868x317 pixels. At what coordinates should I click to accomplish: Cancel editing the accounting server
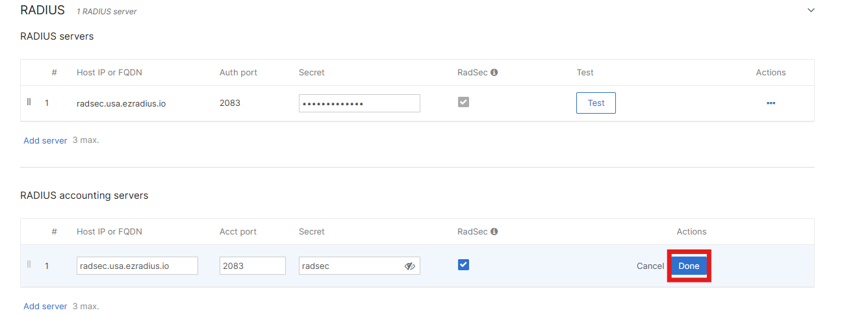click(x=650, y=266)
